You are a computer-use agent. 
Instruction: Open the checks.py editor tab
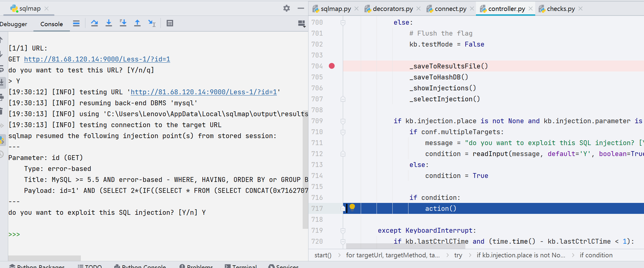561,9
